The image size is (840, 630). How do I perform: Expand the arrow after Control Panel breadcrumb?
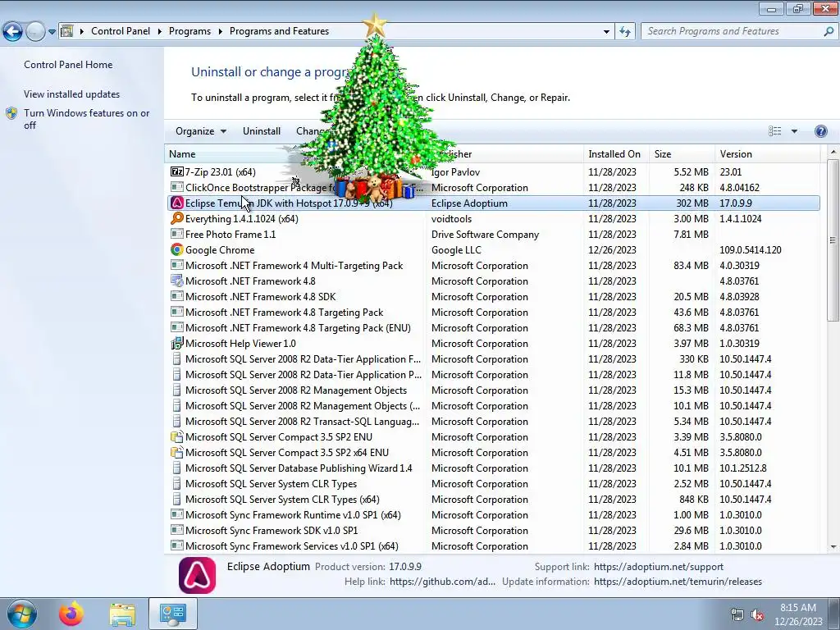160,32
